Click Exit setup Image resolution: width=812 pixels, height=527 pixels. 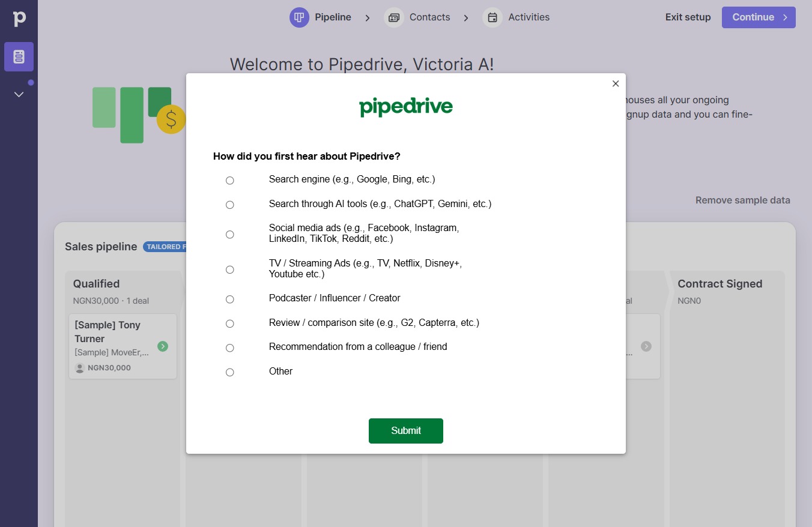click(688, 17)
